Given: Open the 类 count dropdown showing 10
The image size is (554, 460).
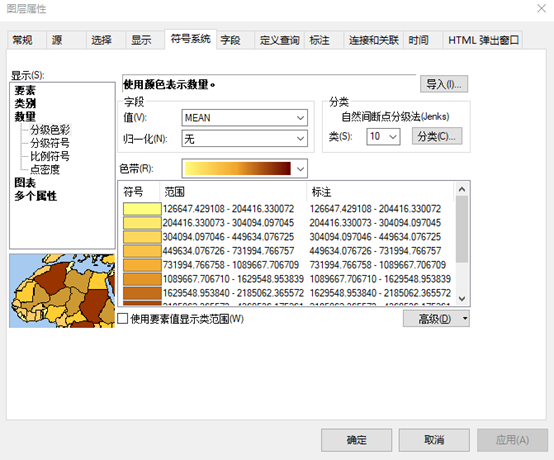Looking at the screenshot, I should click(x=383, y=136).
